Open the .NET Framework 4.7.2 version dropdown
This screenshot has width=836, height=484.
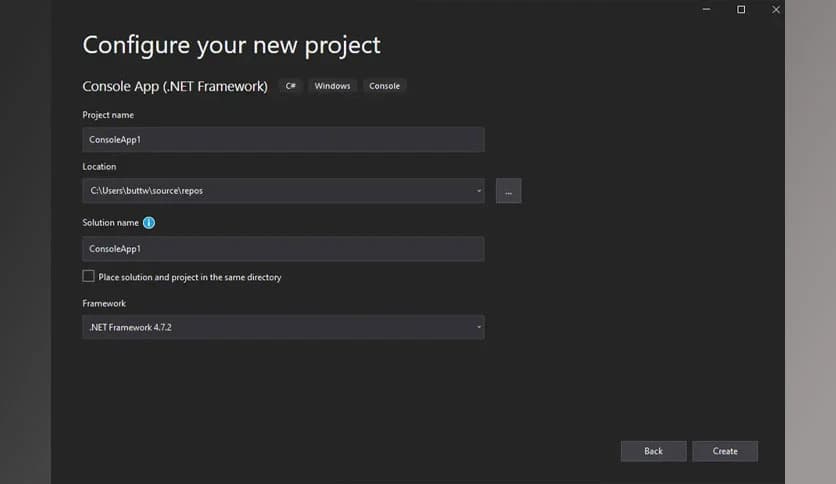[x=283, y=327]
